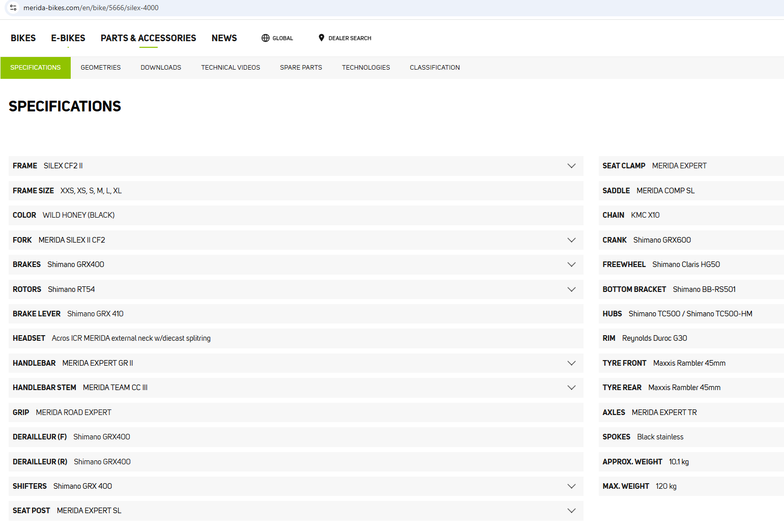
Task: Click crank value 'Shimano GRX600'
Action: (x=662, y=240)
